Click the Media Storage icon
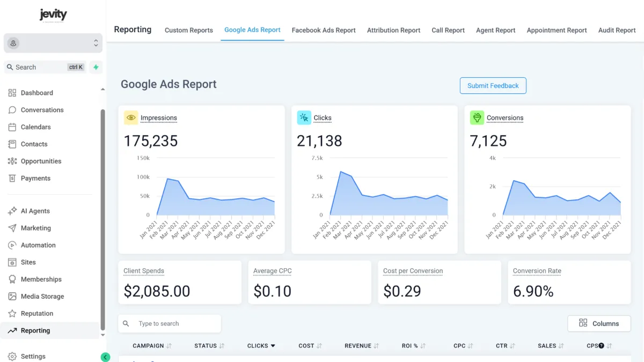This screenshot has width=644, height=362. pos(12,296)
